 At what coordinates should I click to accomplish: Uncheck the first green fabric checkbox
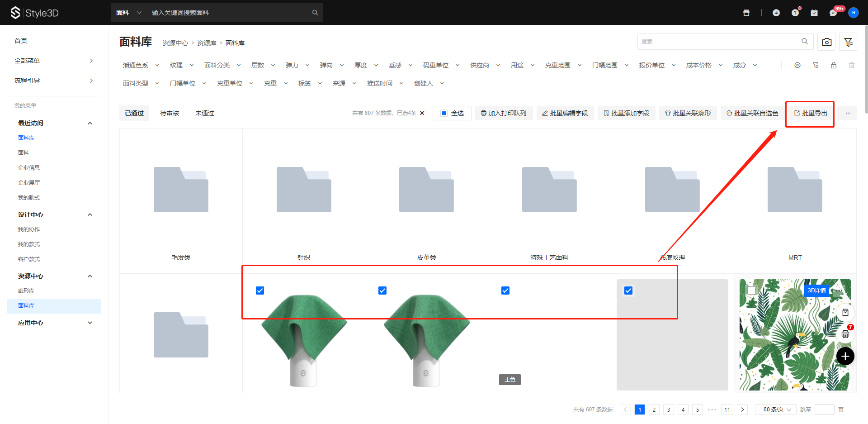point(260,291)
